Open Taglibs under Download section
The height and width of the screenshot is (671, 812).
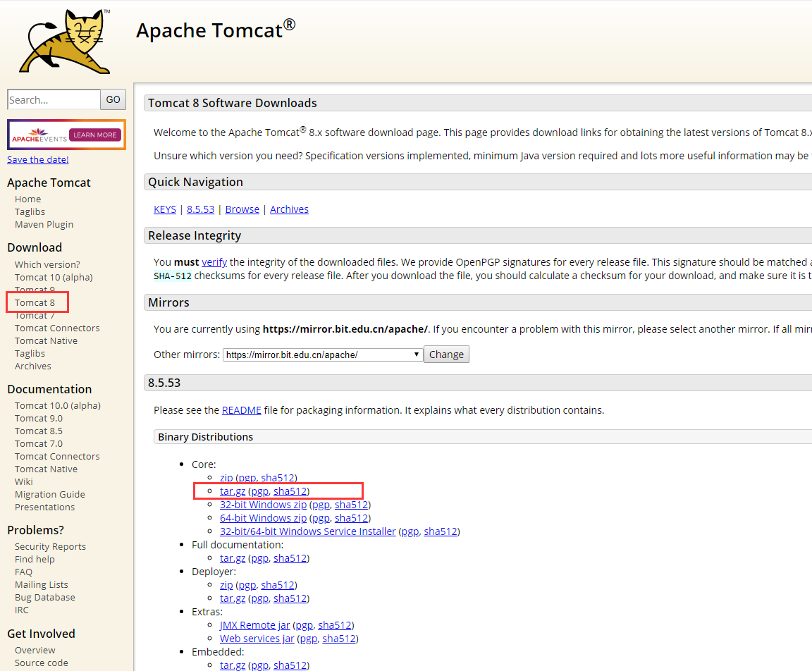click(x=30, y=353)
